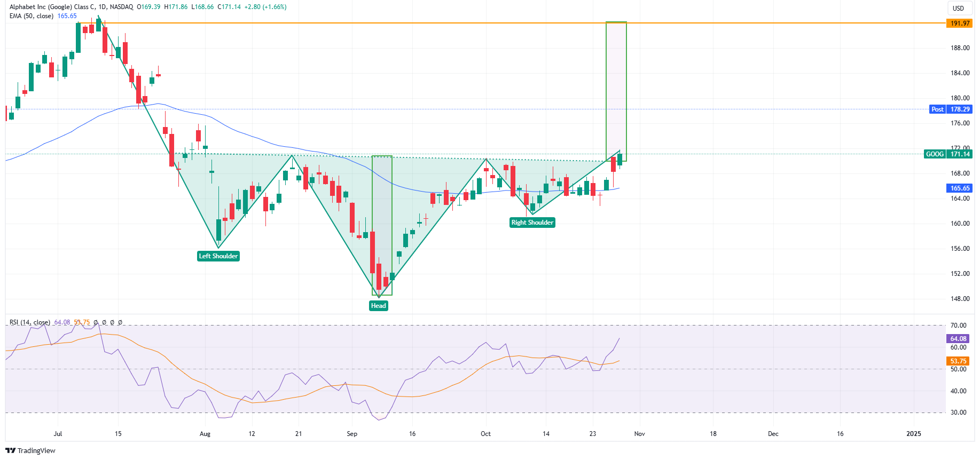980x460 pixels.
Task: Open the USD currency selector
Action: 959,8
